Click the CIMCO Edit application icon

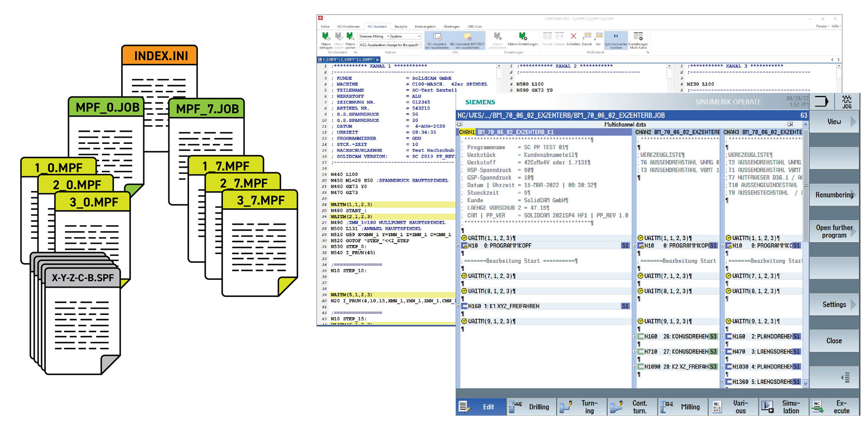(321, 18)
